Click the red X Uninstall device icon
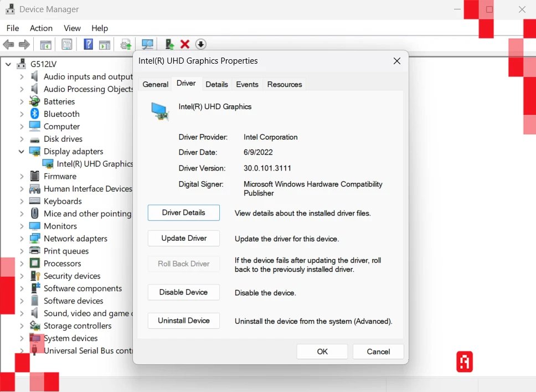Image resolution: width=536 pixels, height=392 pixels. tap(185, 44)
